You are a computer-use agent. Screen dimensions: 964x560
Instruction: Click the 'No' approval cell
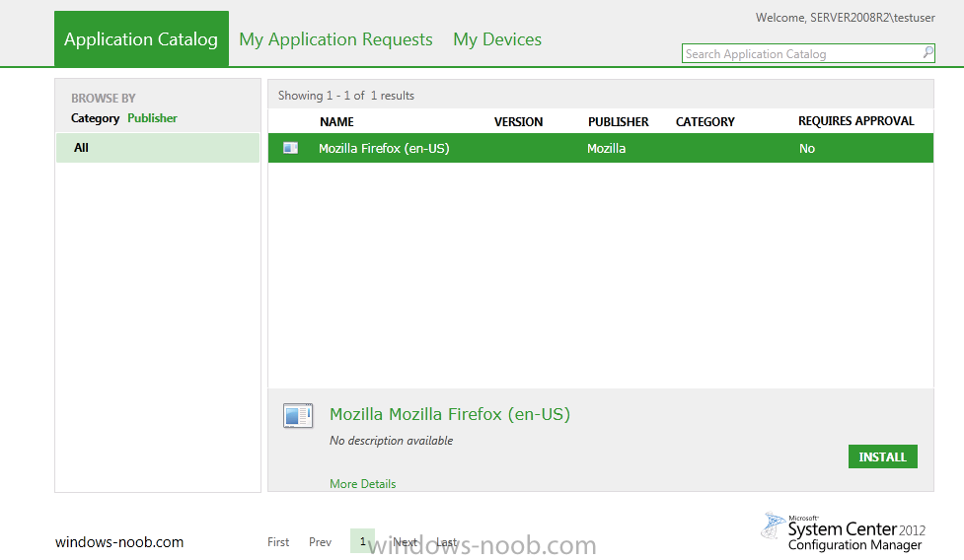(806, 148)
